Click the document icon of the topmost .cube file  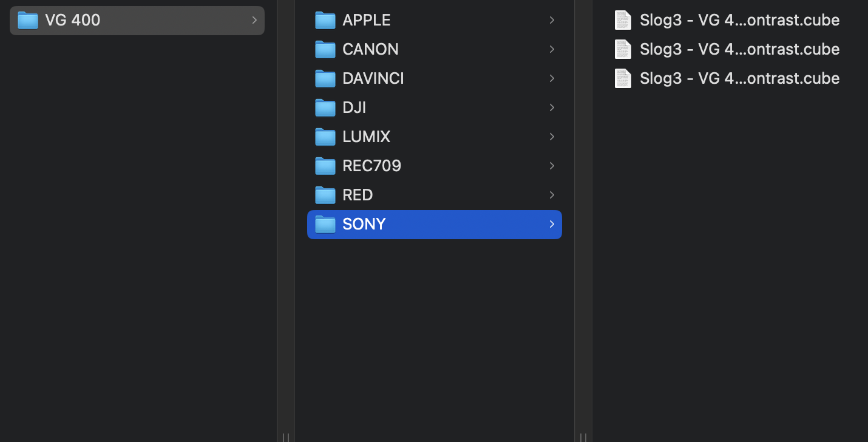point(623,20)
